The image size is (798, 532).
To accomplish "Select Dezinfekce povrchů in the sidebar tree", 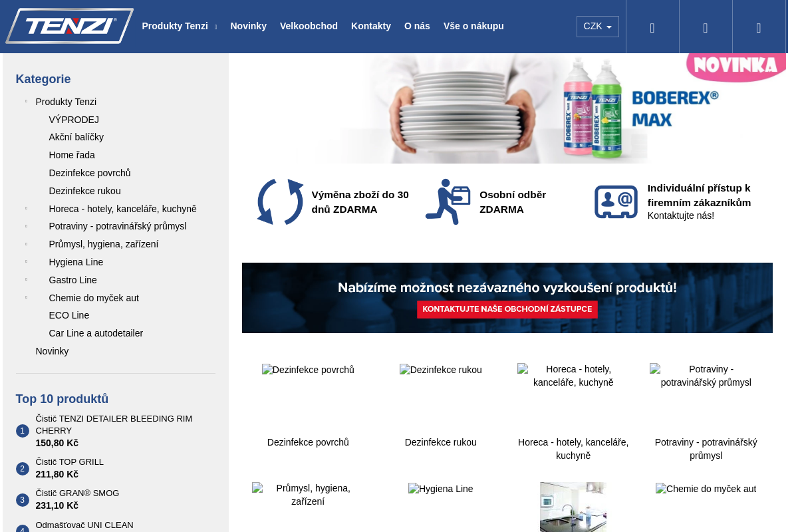I will [90, 173].
